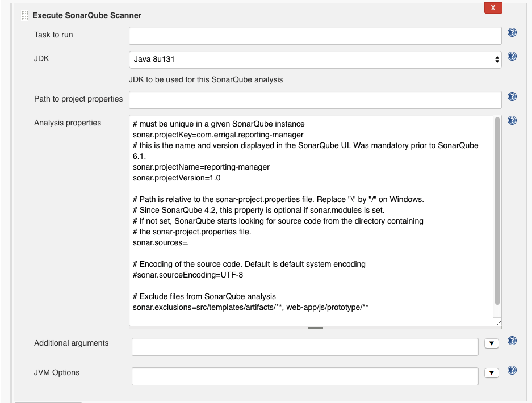Click the Additional arguments input box
The image size is (532, 403).
coord(305,347)
